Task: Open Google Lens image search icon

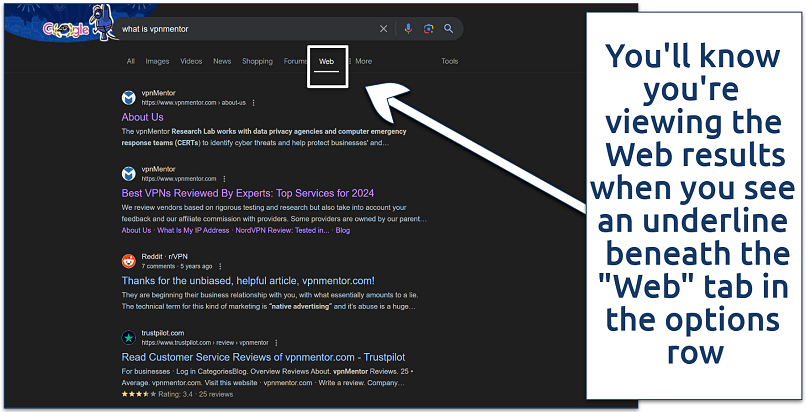Action: point(429,29)
